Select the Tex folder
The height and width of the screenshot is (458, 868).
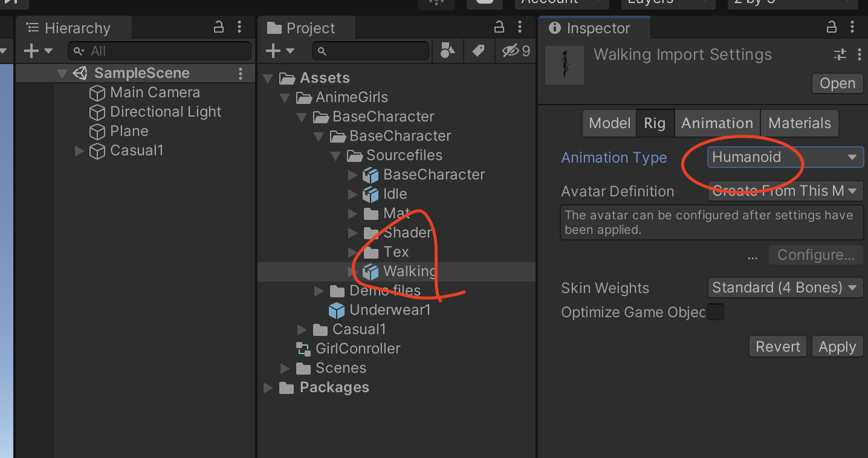point(396,252)
